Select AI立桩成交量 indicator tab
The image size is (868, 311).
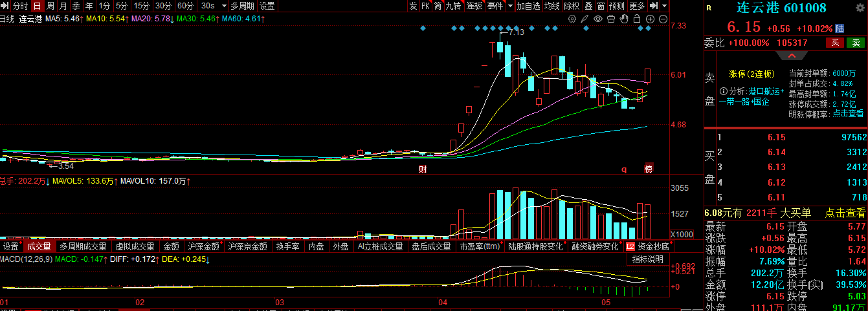[381, 246]
